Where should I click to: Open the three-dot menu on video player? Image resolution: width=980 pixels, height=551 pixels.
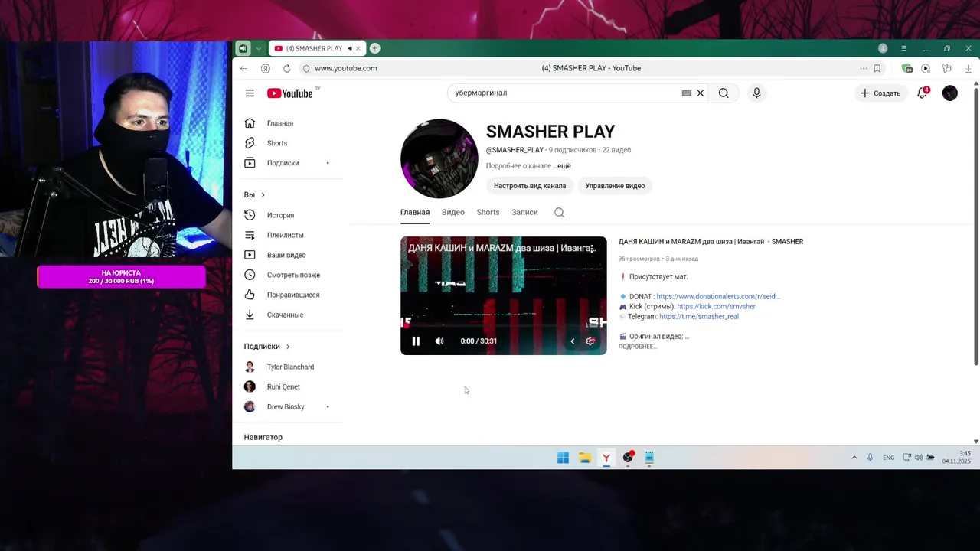click(591, 249)
